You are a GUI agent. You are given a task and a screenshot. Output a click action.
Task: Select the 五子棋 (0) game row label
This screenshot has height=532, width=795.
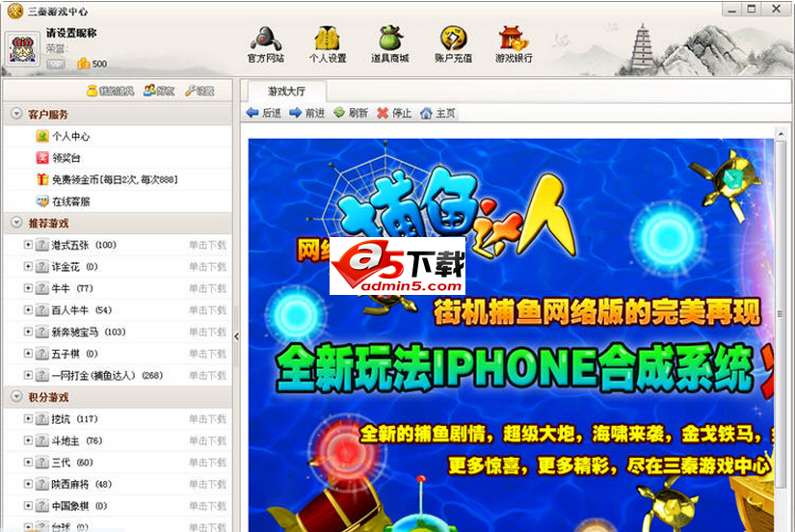(74, 354)
